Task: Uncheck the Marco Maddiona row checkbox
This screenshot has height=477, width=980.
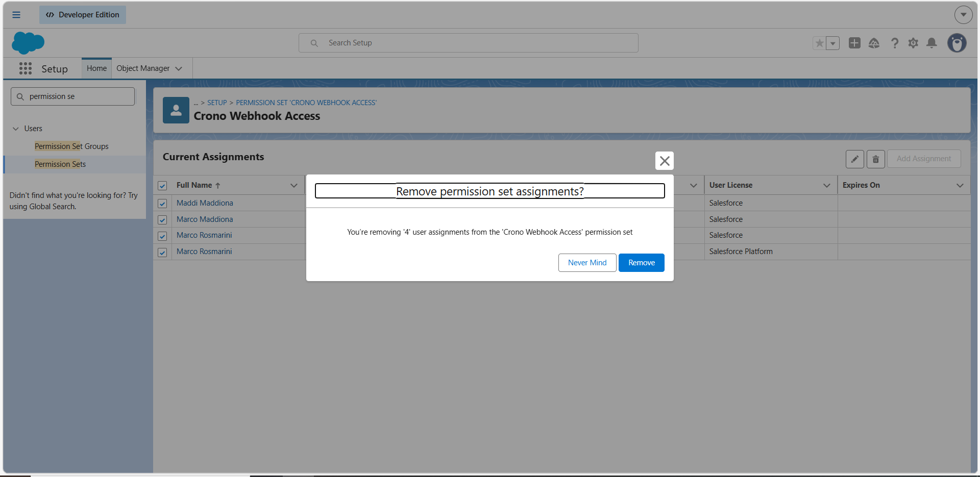Action: [162, 220]
